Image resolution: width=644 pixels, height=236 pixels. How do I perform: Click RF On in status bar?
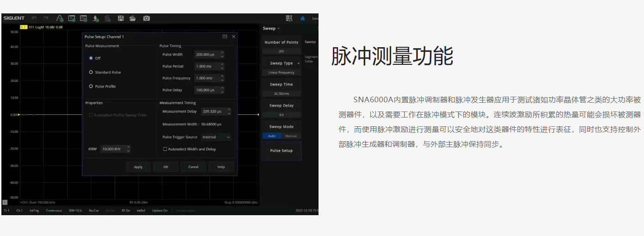pos(126,211)
